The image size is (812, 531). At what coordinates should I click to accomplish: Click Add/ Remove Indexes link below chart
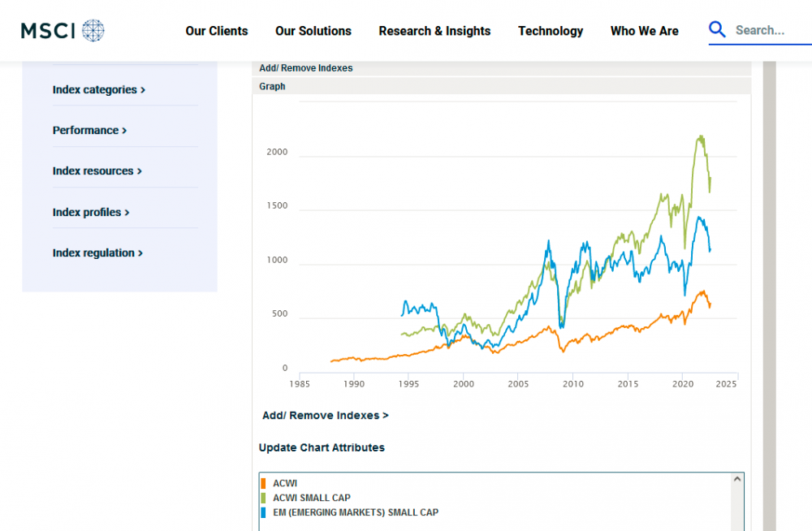(x=326, y=415)
